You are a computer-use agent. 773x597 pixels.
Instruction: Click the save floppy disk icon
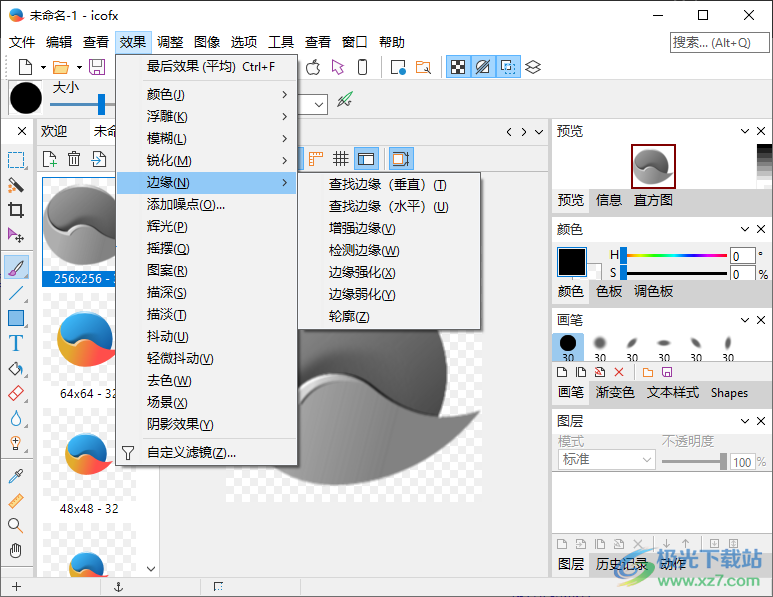point(97,67)
